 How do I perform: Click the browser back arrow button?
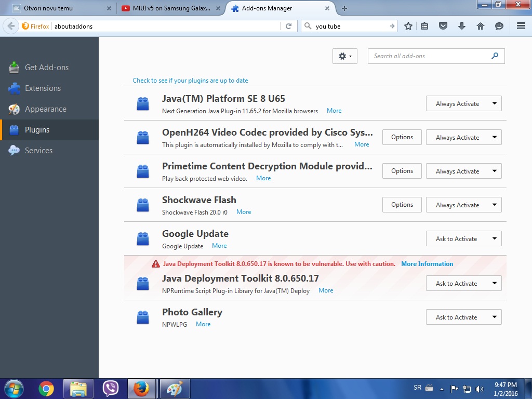(x=11, y=26)
